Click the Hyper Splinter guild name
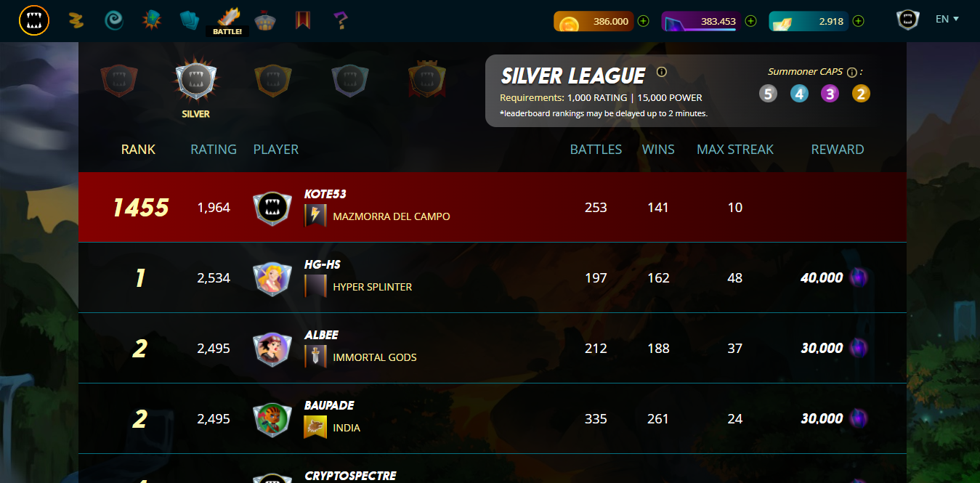Screen dimensions: 980x483 point(372,287)
